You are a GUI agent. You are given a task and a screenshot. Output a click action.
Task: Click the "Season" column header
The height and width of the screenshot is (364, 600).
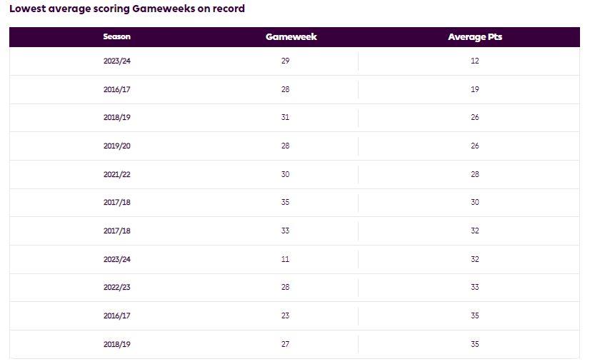point(117,36)
